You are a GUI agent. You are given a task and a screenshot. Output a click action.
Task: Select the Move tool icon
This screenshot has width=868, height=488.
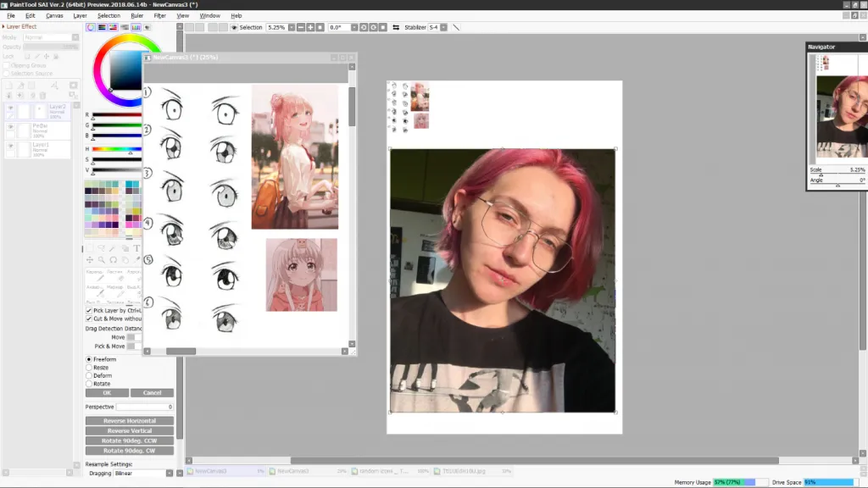pyautogui.click(x=90, y=259)
